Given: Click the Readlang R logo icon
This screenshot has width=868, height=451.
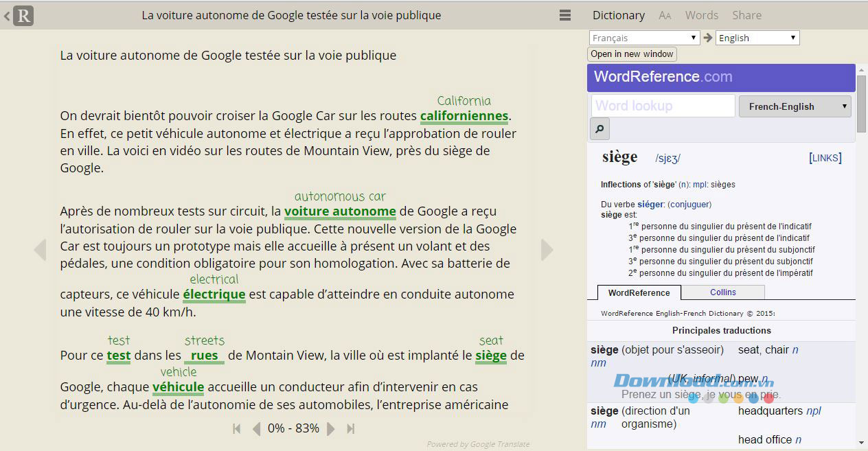Looking at the screenshot, I should 23,15.
